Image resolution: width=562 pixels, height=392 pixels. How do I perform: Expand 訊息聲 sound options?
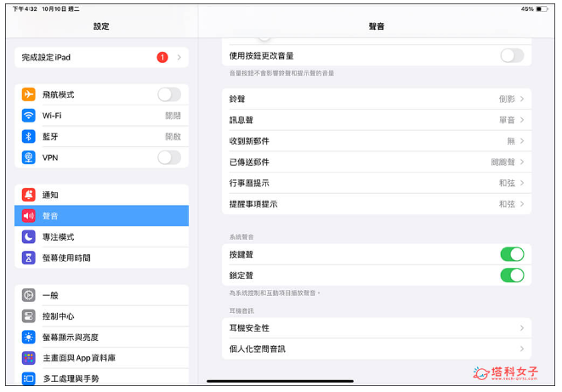pos(521,120)
